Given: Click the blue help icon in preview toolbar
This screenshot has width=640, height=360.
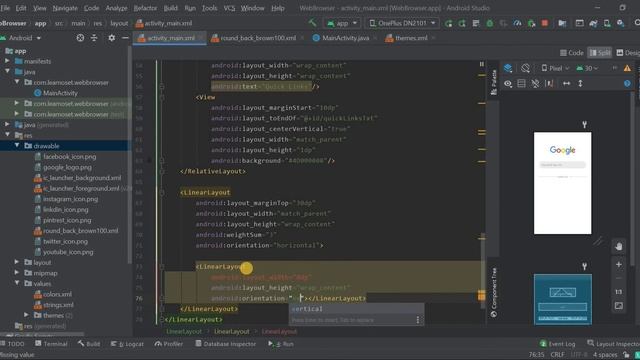Looking at the screenshot, I should tap(627, 84).
